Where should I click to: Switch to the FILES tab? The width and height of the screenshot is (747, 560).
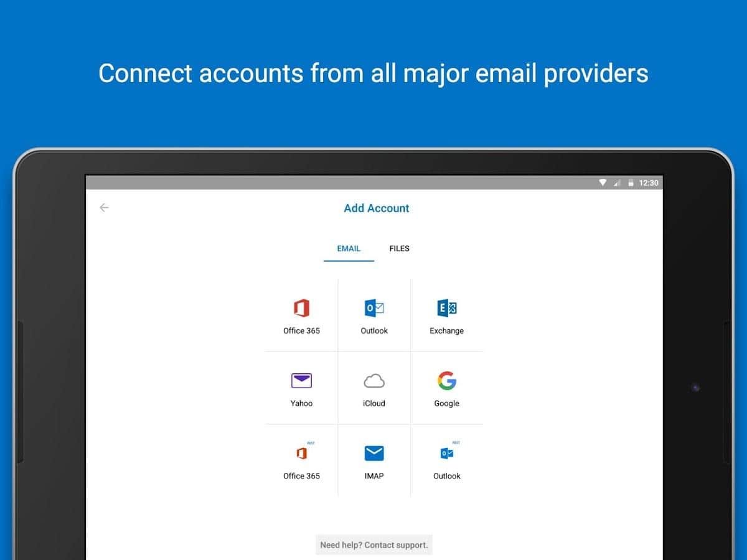tap(399, 248)
